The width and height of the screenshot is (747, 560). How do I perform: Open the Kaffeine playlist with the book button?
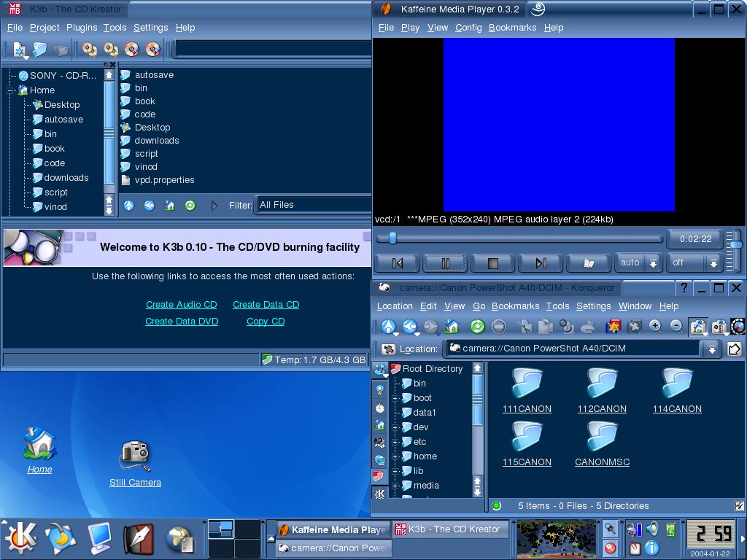coord(589,262)
